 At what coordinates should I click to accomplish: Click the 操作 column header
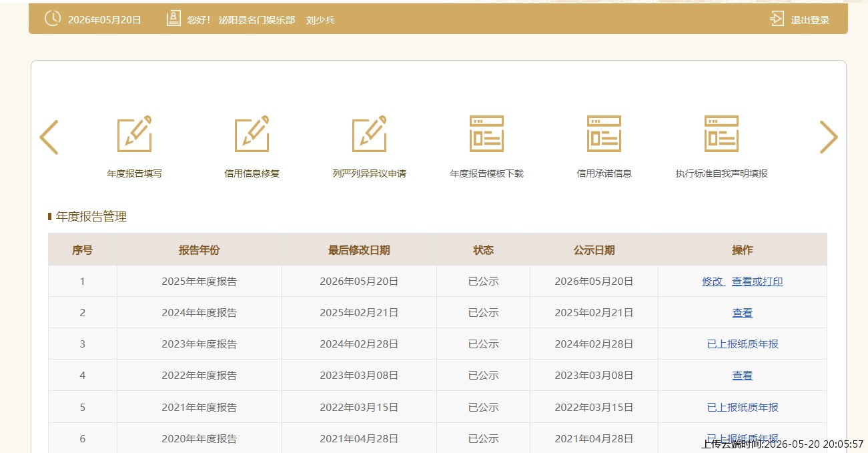point(743,250)
